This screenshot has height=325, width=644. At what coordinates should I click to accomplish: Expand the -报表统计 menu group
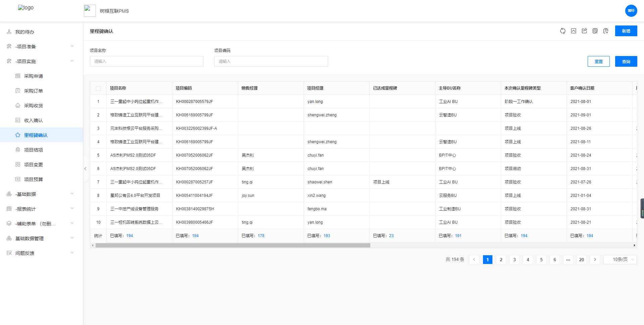tap(42, 209)
